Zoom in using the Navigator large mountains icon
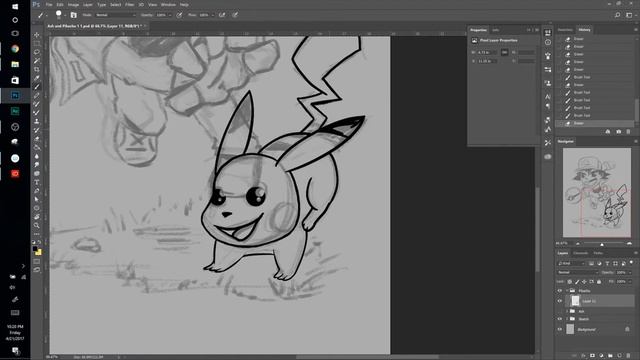Image resolution: width=640 pixels, height=360 pixels. pos(629,243)
